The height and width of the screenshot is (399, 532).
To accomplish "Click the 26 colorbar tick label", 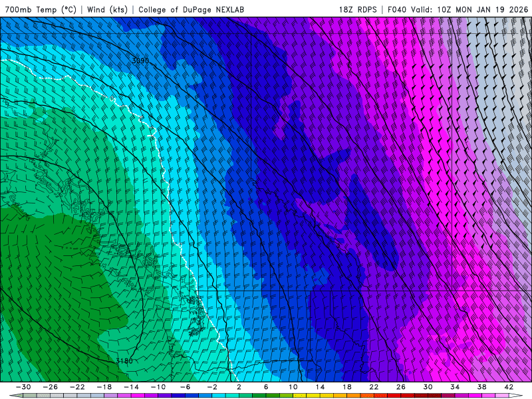I will (x=401, y=387).
